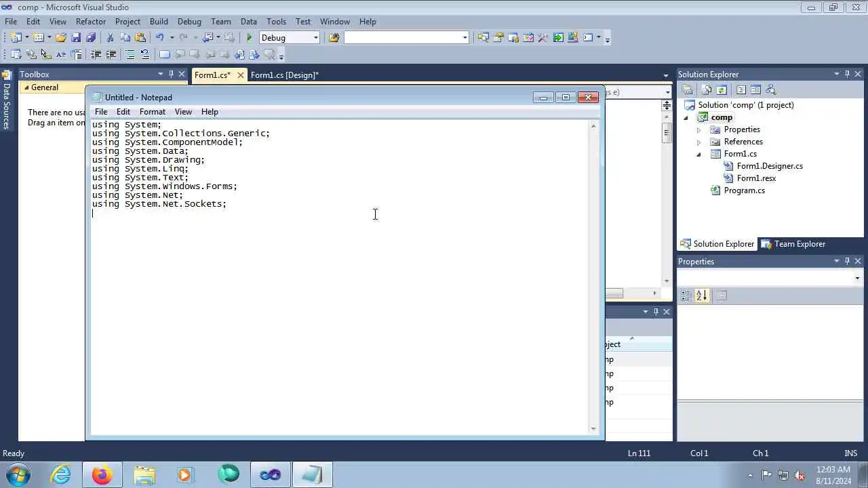Click the View Code icon in Solution Explorer
The width and height of the screenshot is (868, 488).
(x=741, y=89)
